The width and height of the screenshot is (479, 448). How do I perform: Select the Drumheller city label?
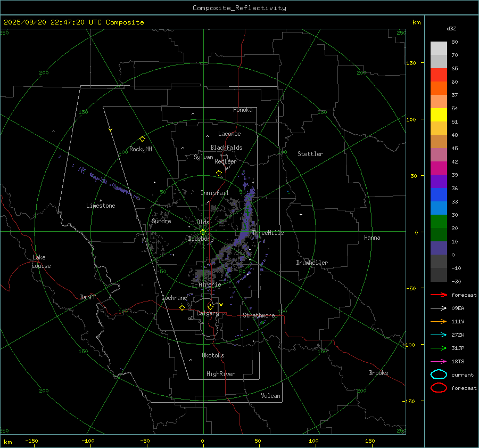pyautogui.click(x=312, y=263)
